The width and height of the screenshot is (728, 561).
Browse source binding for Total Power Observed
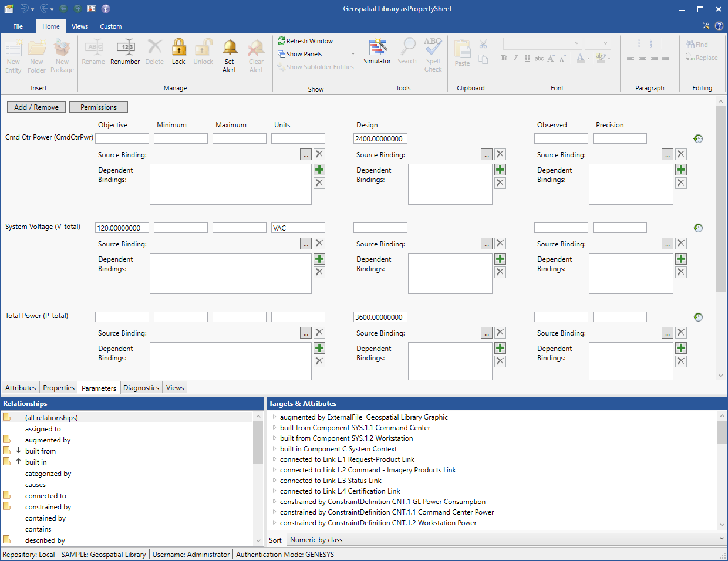[x=668, y=333]
